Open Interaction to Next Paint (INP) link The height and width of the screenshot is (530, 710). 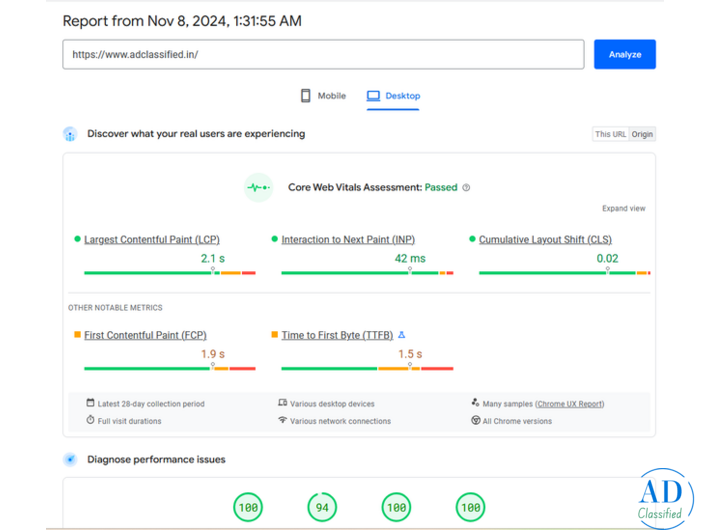coord(348,239)
